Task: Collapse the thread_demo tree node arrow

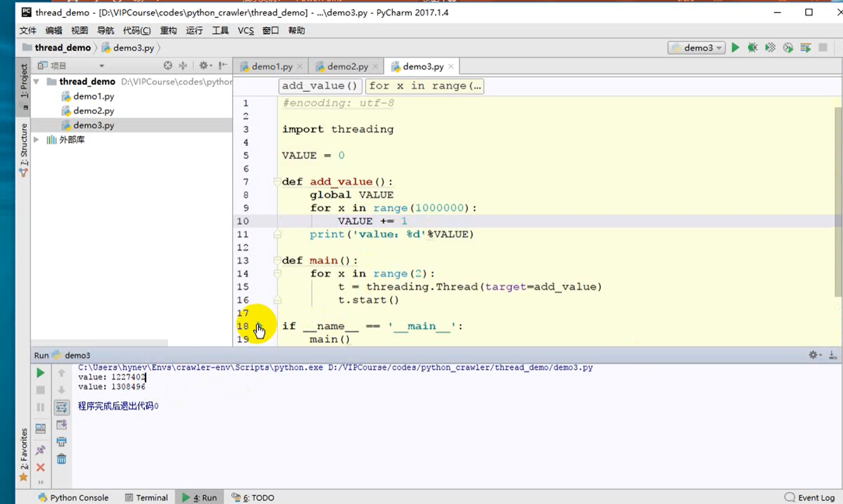Action: pyautogui.click(x=36, y=82)
